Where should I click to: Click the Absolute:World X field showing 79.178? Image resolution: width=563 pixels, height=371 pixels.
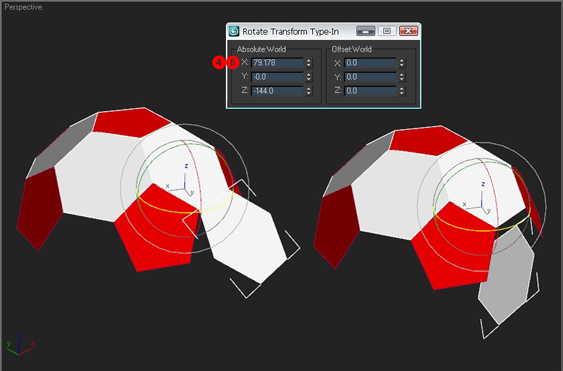[277, 63]
